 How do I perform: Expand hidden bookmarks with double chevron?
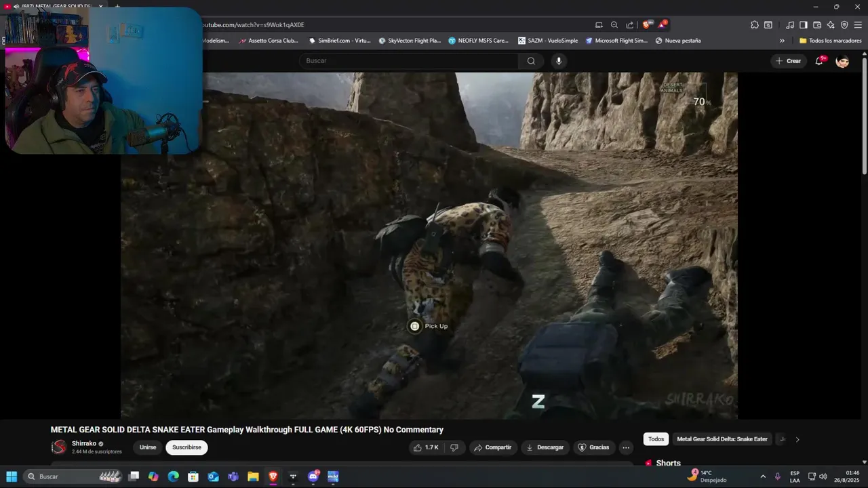pos(782,41)
